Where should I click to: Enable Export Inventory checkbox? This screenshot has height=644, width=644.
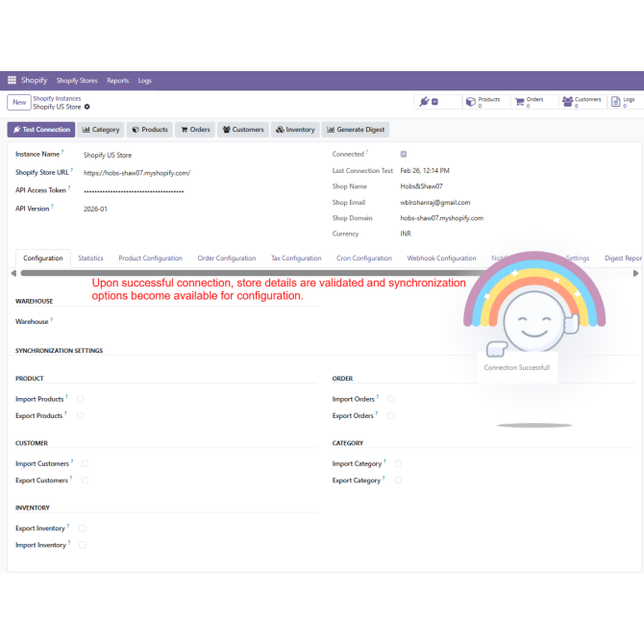pos(82,529)
